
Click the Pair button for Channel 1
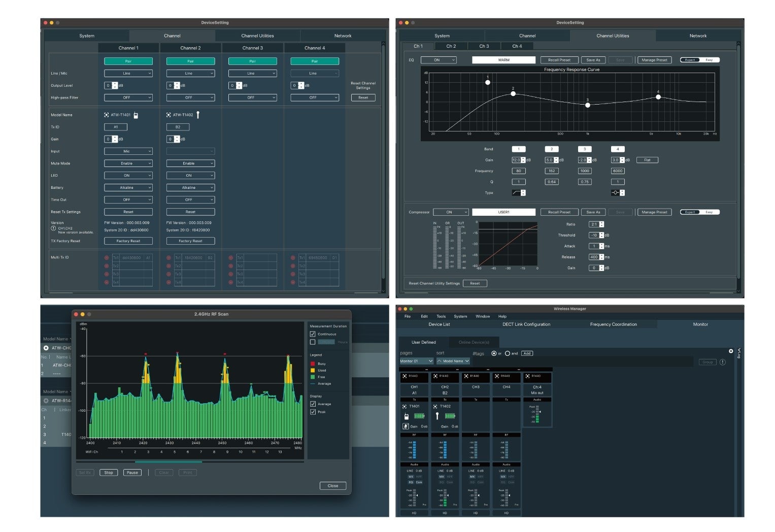click(128, 61)
